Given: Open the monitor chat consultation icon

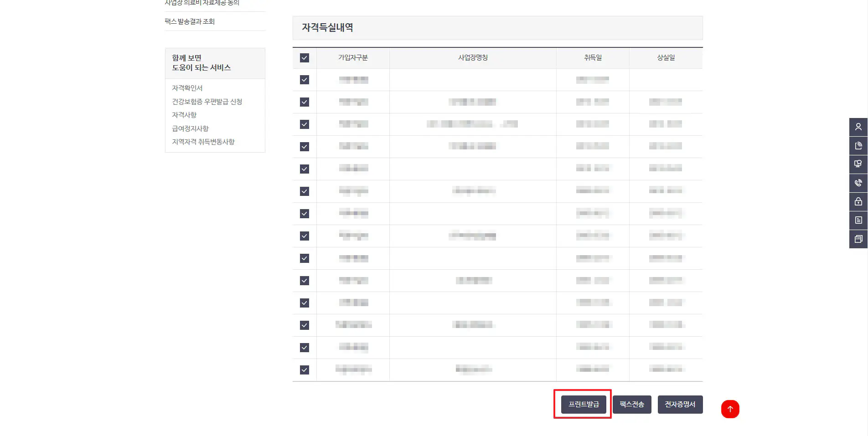Looking at the screenshot, I should (858, 164).
